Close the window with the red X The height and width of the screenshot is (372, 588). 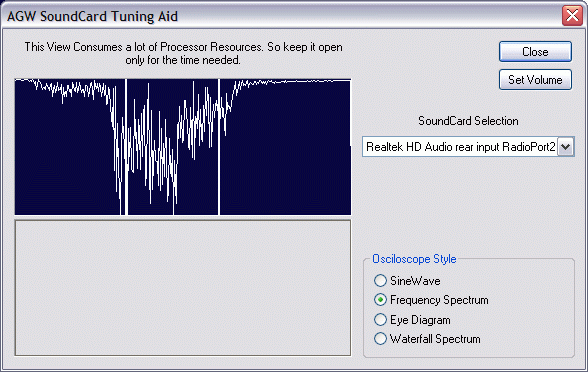coord(572,16)
